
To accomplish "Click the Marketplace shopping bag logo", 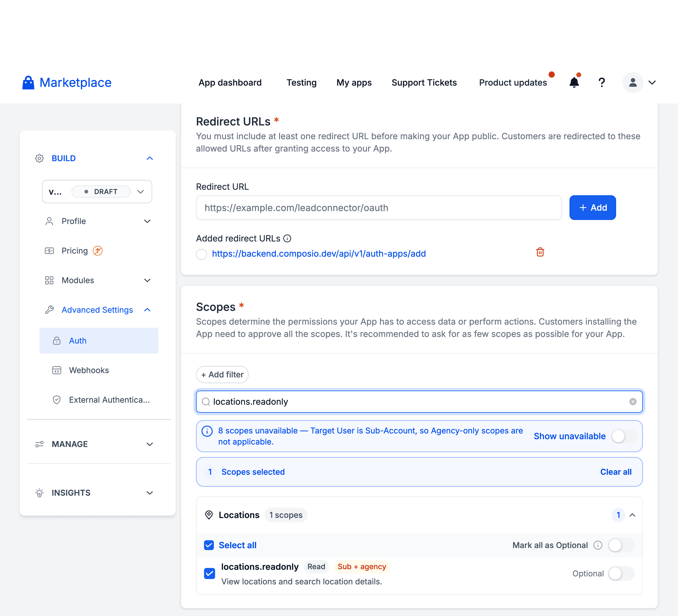I will 28,83.
